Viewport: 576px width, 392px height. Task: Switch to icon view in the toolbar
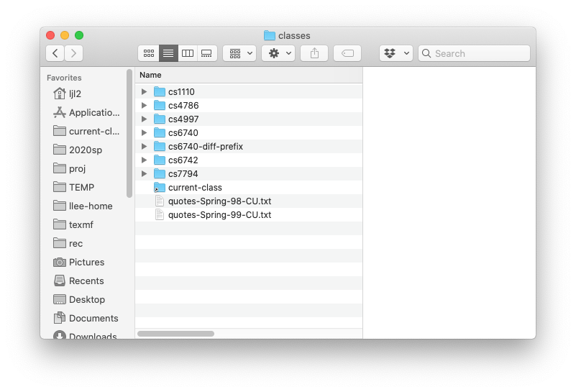(x=148, y=53)
